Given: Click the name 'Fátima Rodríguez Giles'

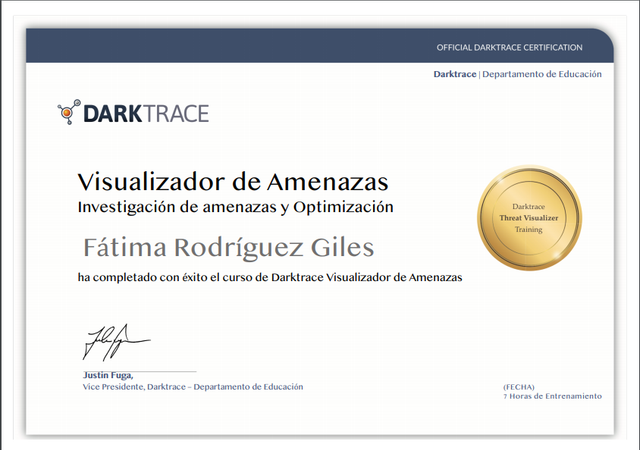Looking at the screenshot, I should click(229, 247).
